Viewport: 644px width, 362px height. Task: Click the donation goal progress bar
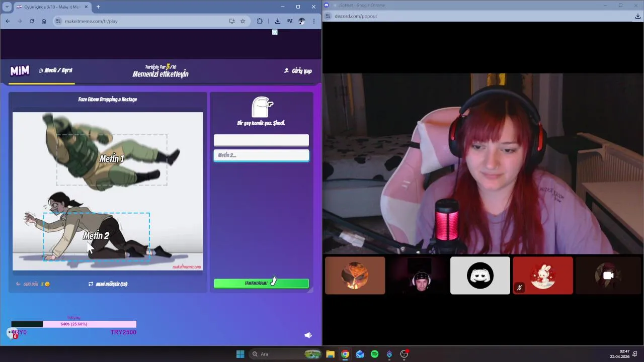click(73, 324)
